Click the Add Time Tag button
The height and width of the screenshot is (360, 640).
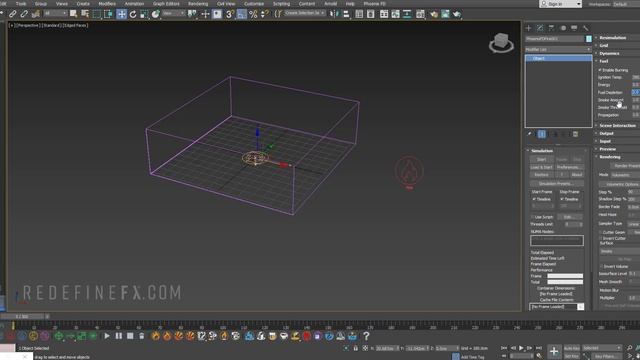[x=472, y=357]
